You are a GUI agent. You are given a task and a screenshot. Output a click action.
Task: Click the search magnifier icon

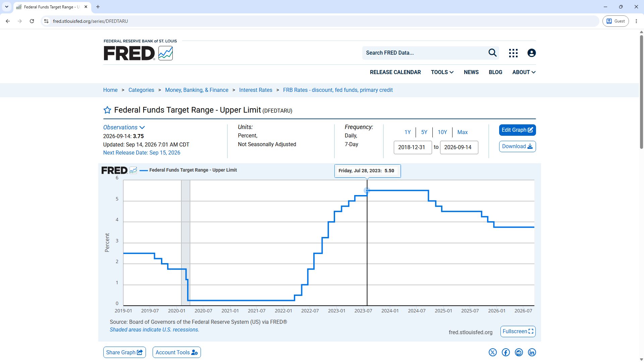pos(492,53)
